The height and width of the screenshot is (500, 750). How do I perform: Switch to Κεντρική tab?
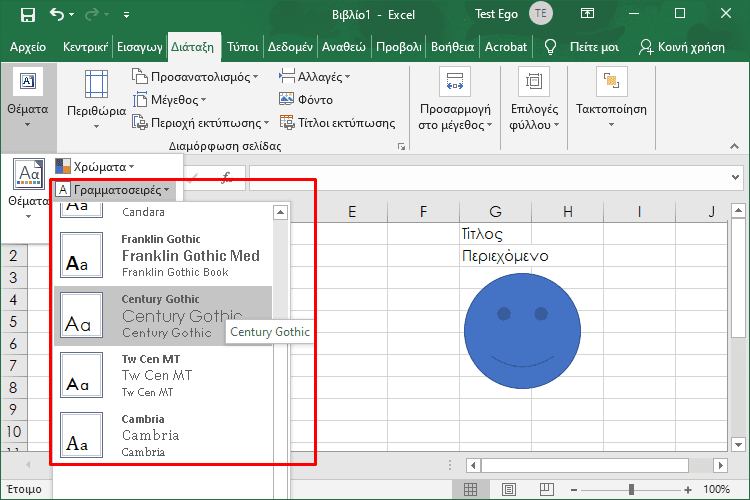point(85,47)
